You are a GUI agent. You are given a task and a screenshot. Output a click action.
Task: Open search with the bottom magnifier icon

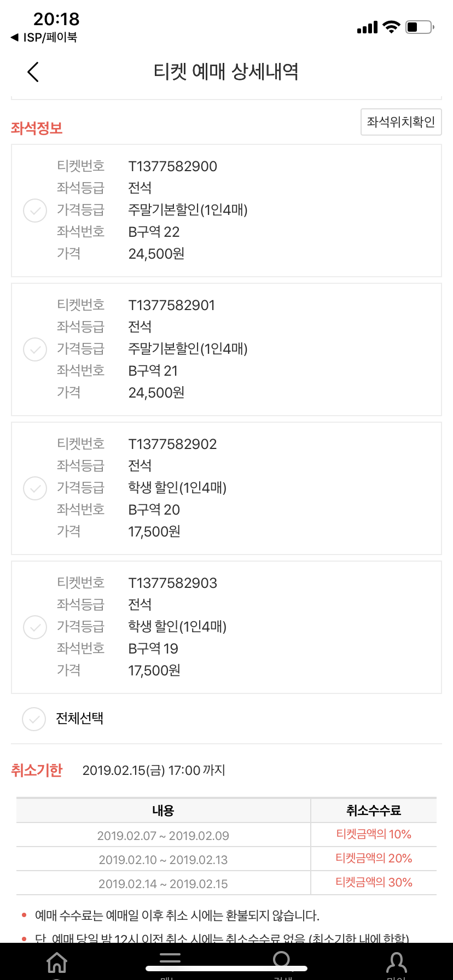[x=282, y=960]
